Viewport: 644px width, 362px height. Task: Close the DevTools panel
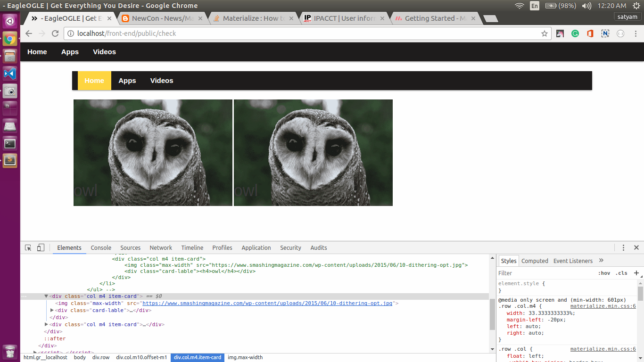pos(636,247)
